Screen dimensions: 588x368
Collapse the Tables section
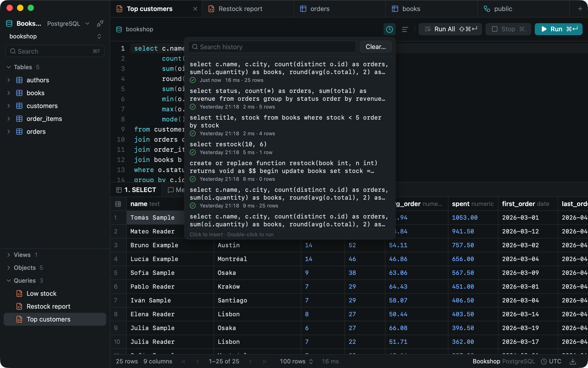[x=9, y=67]
